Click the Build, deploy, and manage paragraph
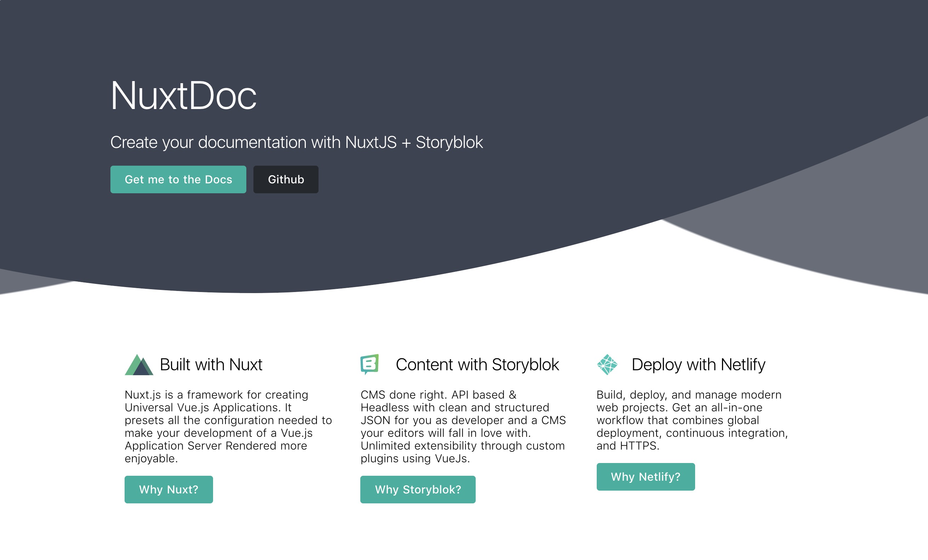 pos(692,420)
